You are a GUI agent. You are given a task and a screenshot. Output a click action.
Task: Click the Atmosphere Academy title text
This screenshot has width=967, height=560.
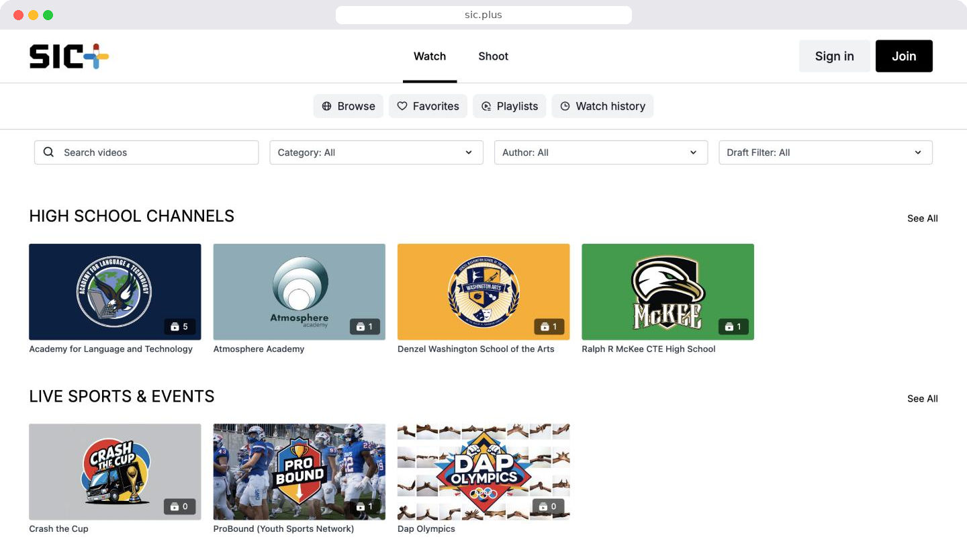pyautogui.click(x=259, y=349)
